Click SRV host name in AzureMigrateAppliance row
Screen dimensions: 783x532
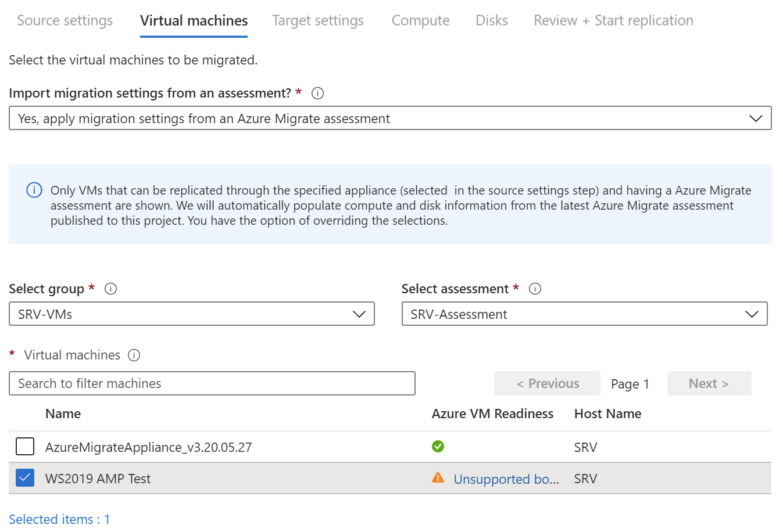coord(586,447)
